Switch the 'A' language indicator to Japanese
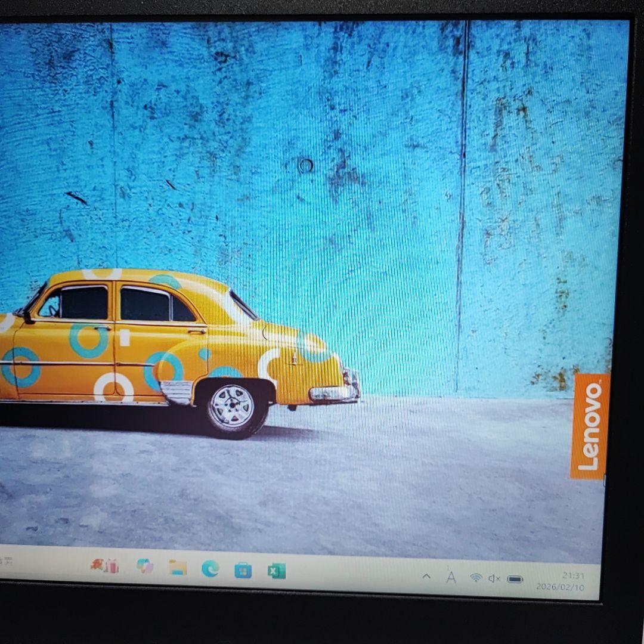The height and width of the screenshot is (644, 644). [451, 577]
